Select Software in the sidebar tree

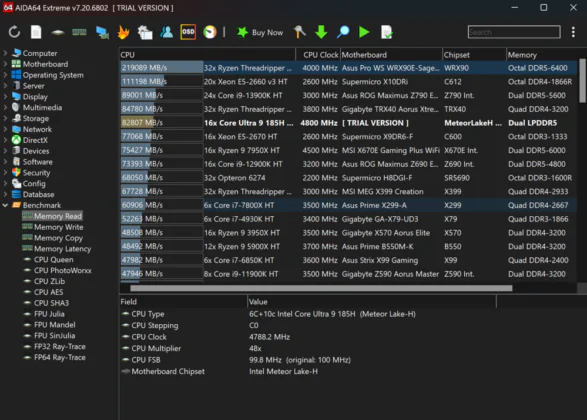pyautogui.click(x=37, y=162)
